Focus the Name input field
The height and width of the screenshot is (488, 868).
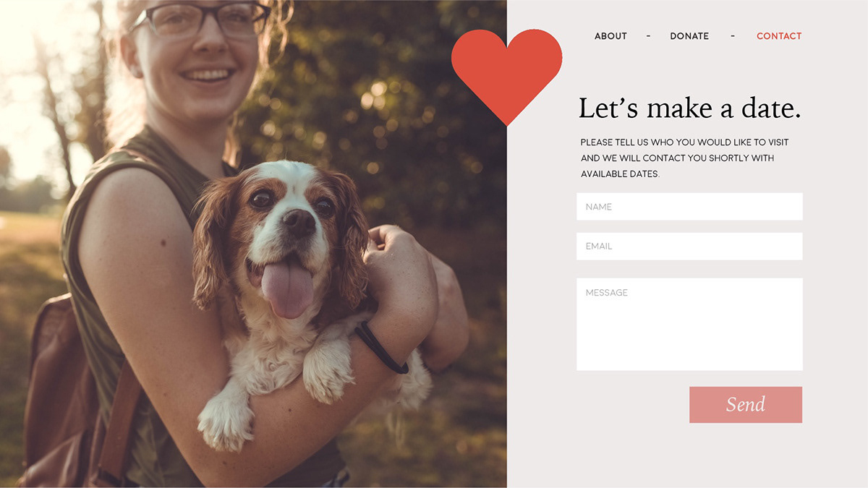click(x=689, y=207)
